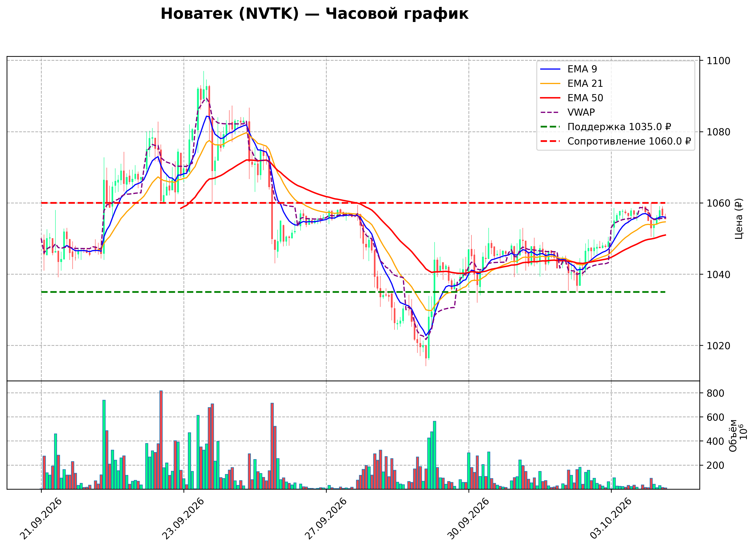Click the red dashed resistance legend sample
756x548 pixels.
[x=550, y=141]
